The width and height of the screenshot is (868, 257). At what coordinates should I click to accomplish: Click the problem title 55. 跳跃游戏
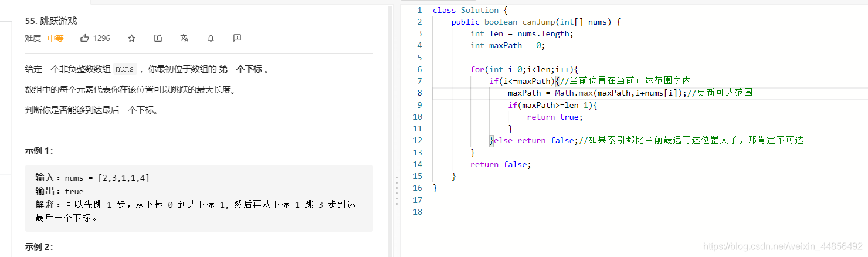(51, 21)
